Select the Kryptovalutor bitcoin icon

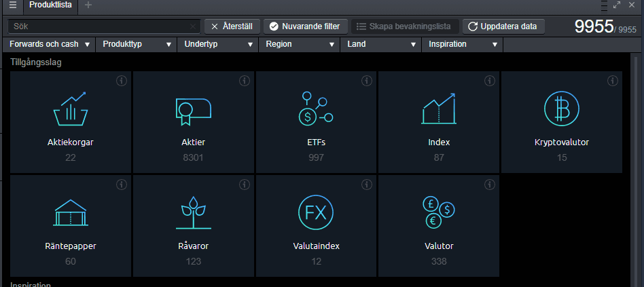(561, 109)
